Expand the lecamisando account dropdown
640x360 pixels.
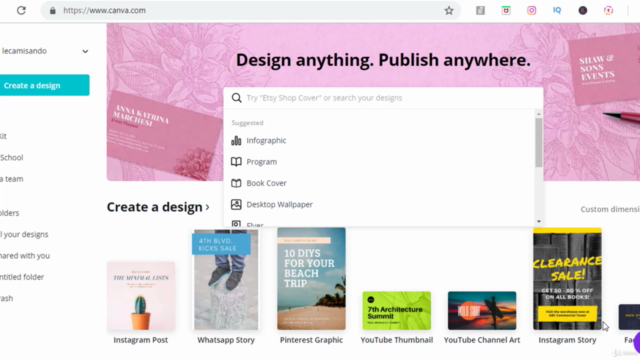point(85,51)
